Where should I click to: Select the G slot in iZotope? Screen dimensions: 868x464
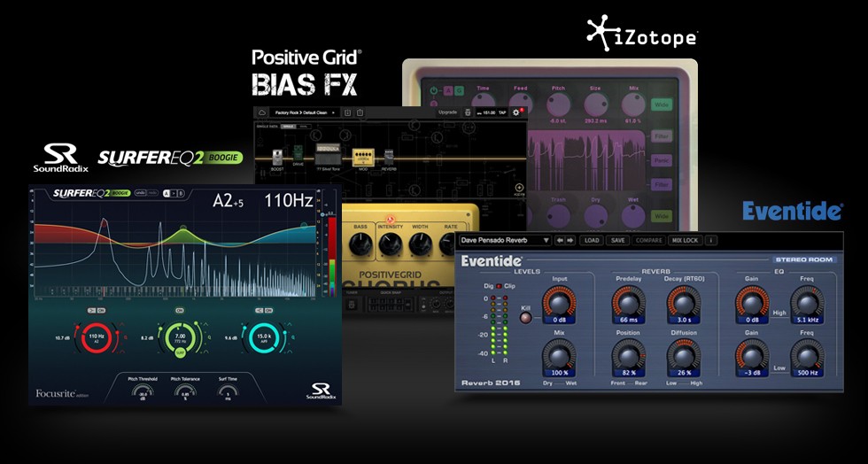[x=459, y=91]
